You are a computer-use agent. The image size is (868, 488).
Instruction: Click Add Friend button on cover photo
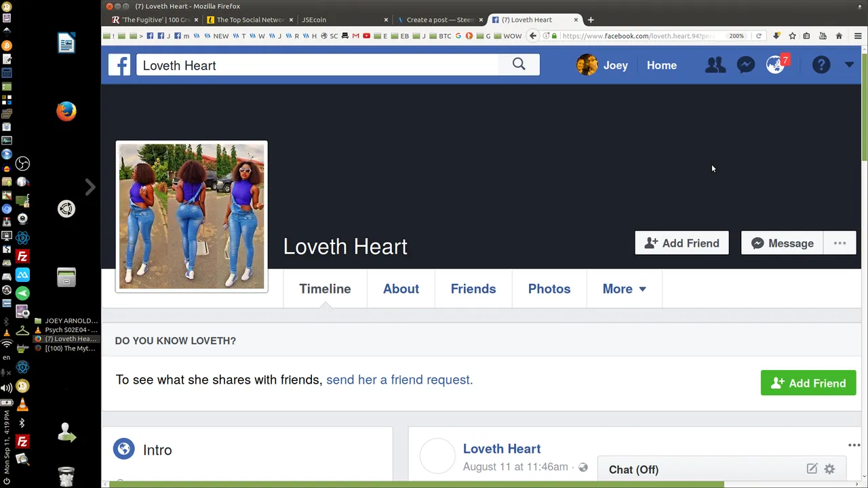(682, 243)
